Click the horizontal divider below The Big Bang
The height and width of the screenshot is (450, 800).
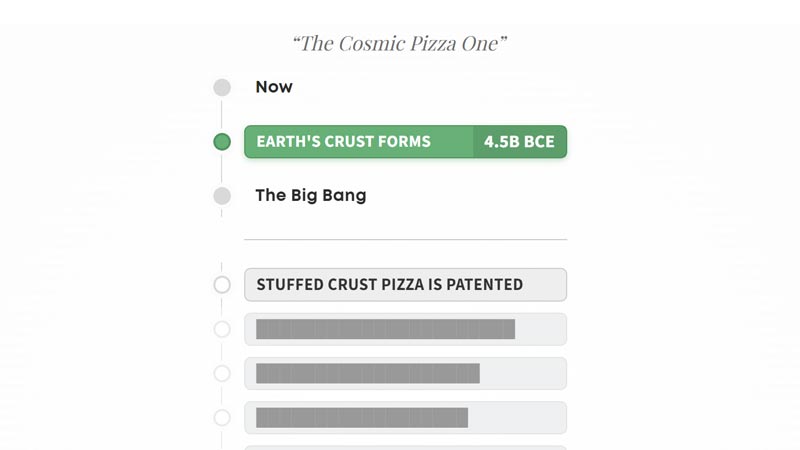[405, 240]
